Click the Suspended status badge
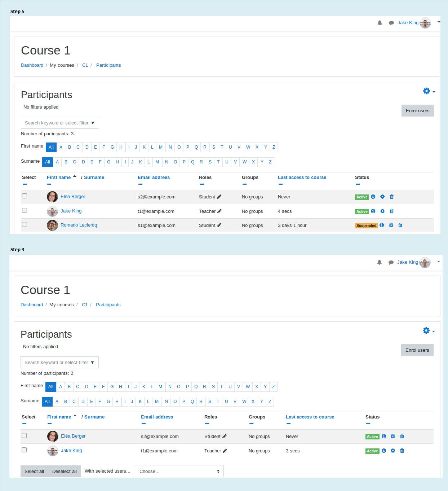448x491 pixels. [366, 225]
